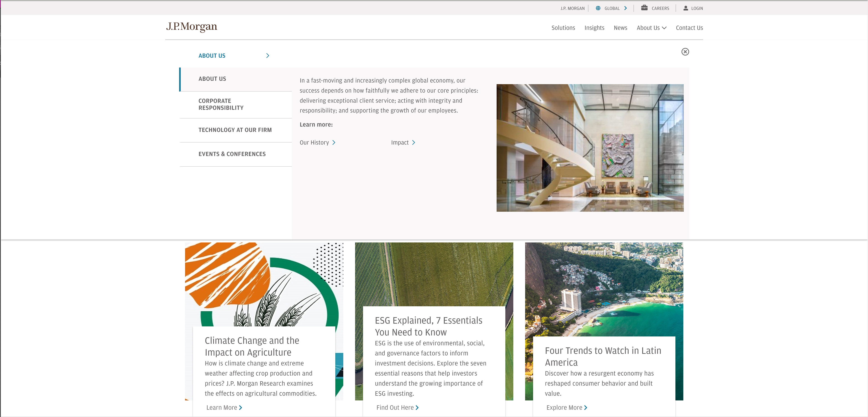Click the Contact Us link
Image resolution: width=868 pixels, height=417 pixels.
(x=689, y=28)
